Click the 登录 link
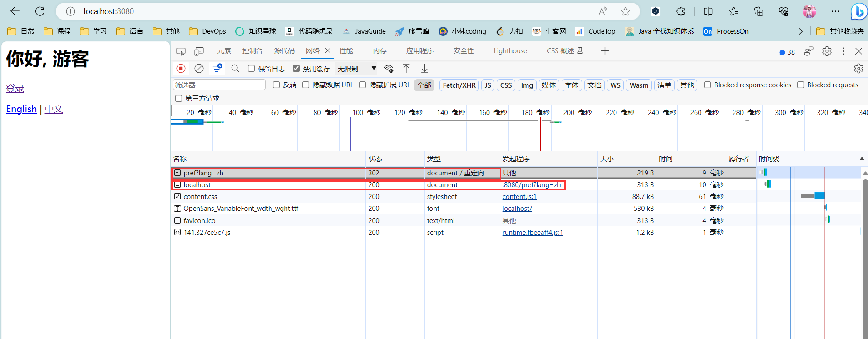This screenshot has height=339, width=868. point(15,88)
